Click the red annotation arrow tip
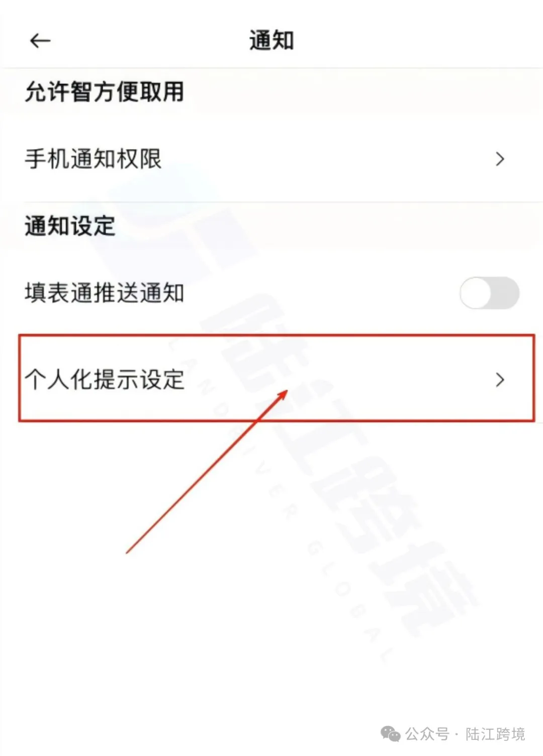Image resolution: width=543 pixels, height=756 pixels. 285,393
